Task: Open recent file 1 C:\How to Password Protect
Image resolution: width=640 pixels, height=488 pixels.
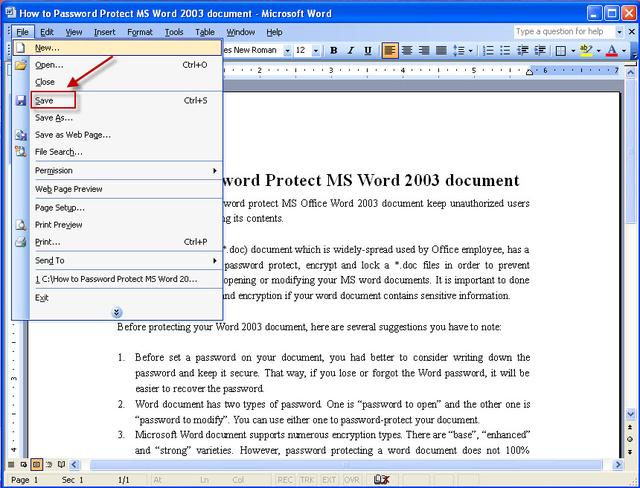Action: pos(118,279)
